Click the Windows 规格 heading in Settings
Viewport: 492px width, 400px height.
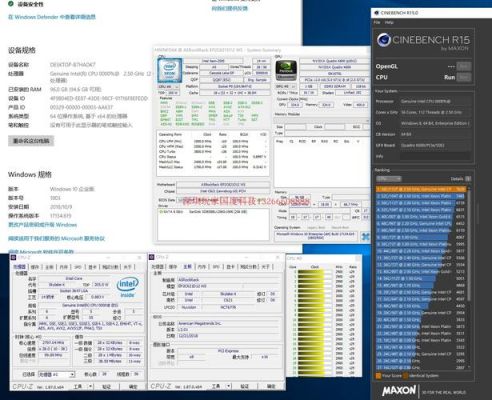(30, 175)
